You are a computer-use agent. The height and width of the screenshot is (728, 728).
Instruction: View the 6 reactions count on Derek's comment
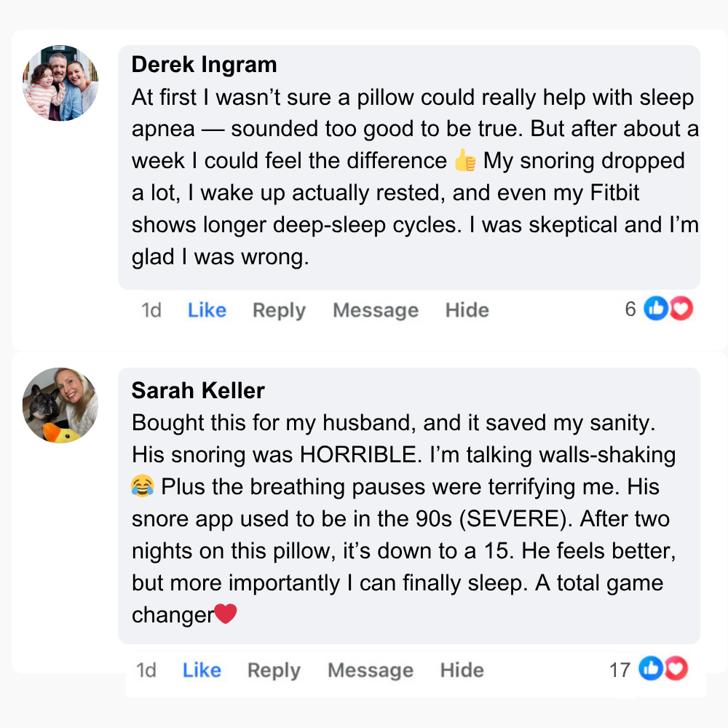630,309
